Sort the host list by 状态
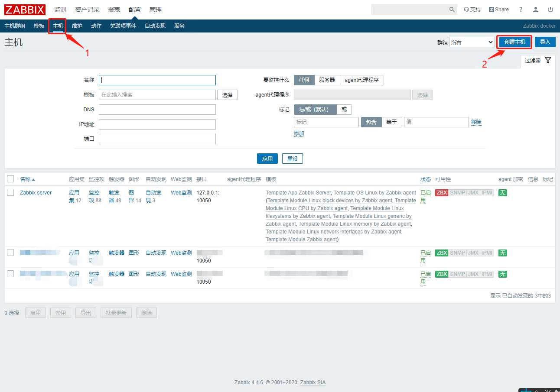Screen dimensions: 560x392 (x=426, y=179)
